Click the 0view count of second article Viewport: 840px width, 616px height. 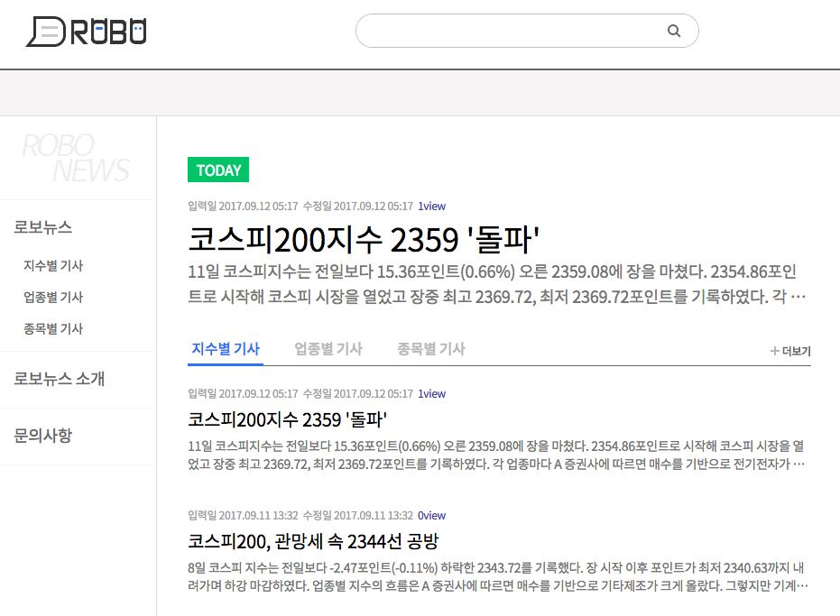[x=432, y=516]
